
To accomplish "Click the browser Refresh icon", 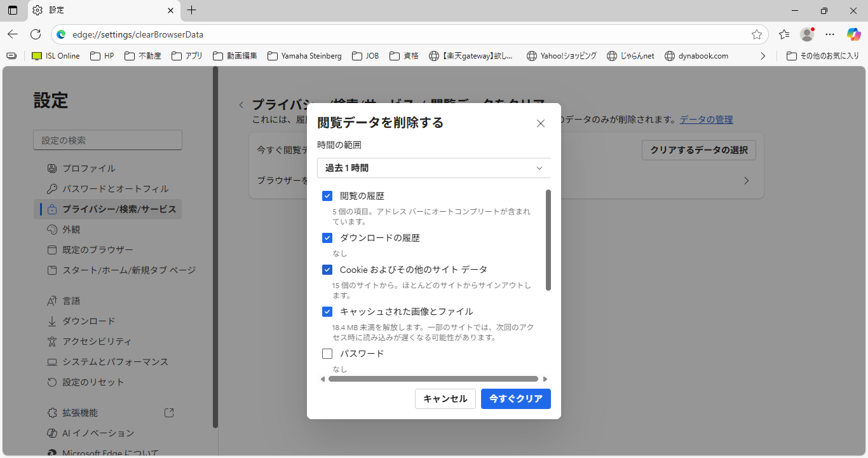I will [36, 34].
